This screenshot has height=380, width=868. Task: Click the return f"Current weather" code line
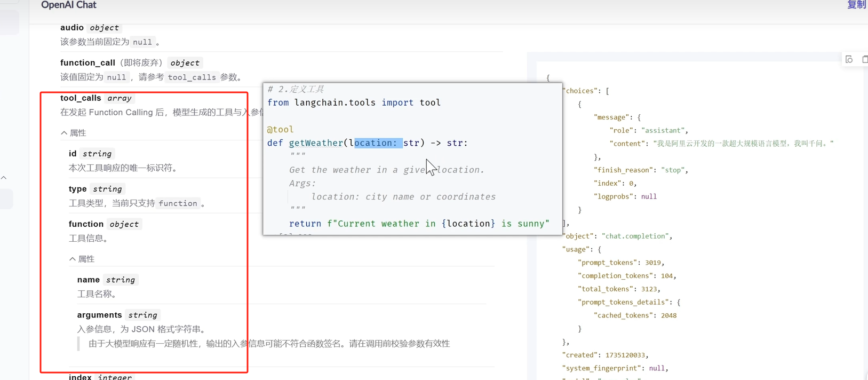[x=419, y=224]
